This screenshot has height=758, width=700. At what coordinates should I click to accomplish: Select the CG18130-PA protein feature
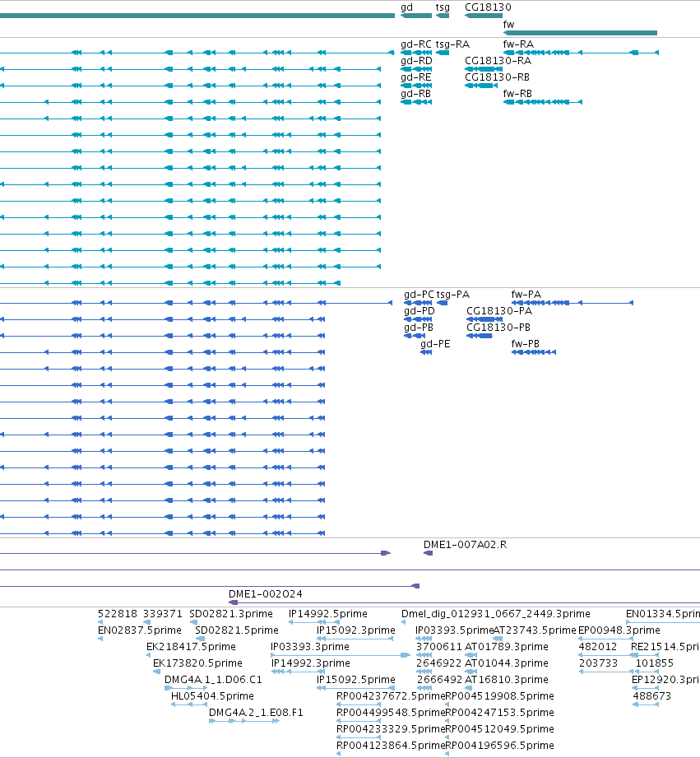pos(484,319)
